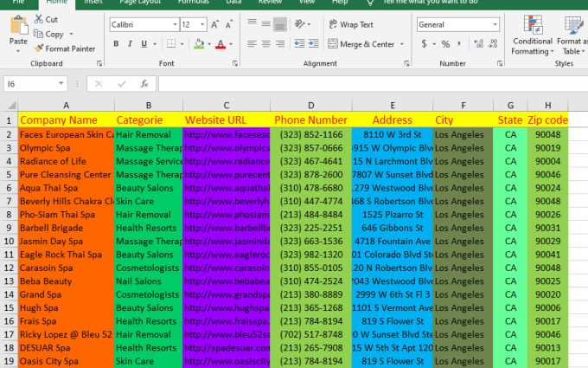The image size is (588, 368).
Task: Toggle underline formatting
Action: pos(144,43)
